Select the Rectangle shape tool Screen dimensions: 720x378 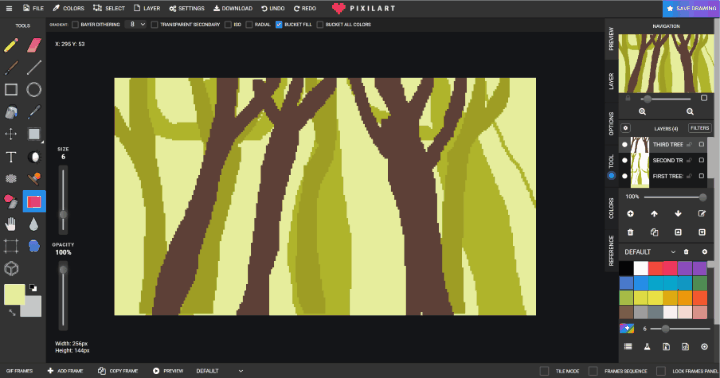coord(11,90)
